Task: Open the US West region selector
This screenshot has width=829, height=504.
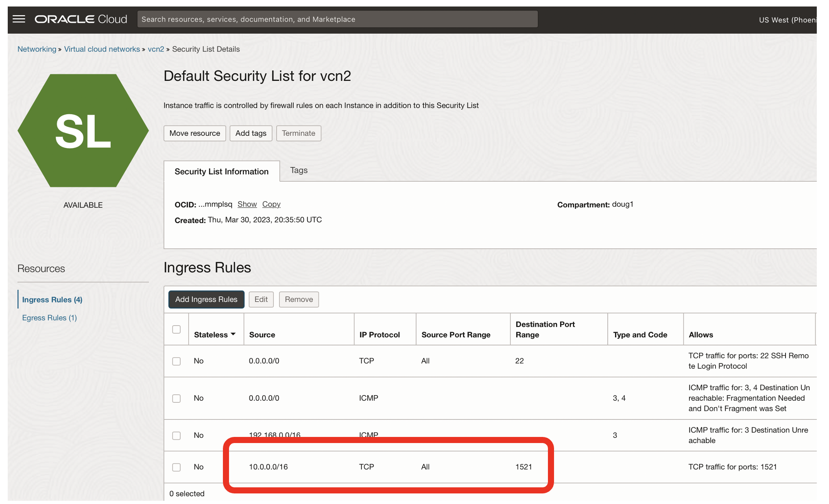Action: click(x=787, y=20)
